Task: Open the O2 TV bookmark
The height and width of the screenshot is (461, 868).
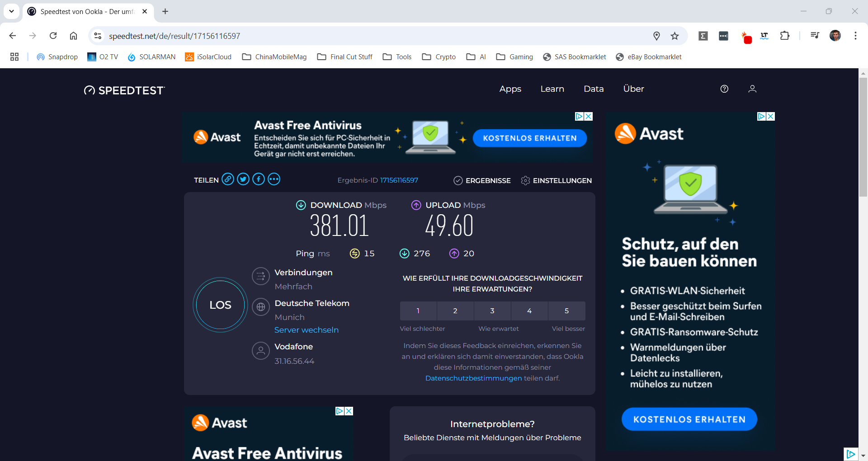Action: pos(103,57)
